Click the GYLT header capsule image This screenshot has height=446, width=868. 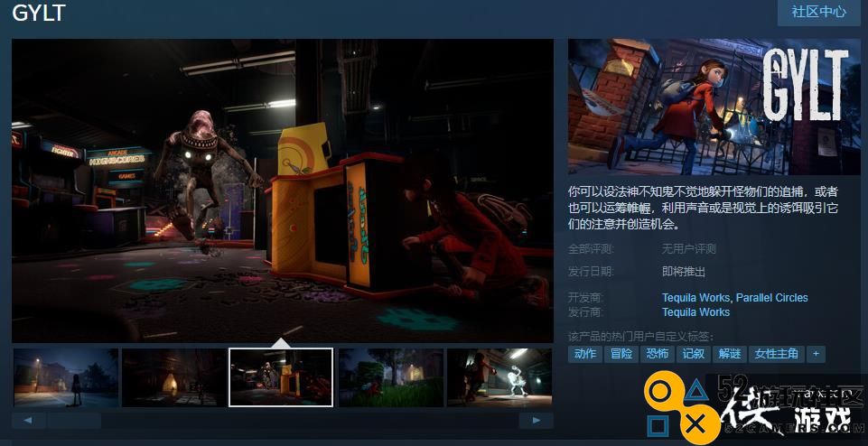coord(714,107)
